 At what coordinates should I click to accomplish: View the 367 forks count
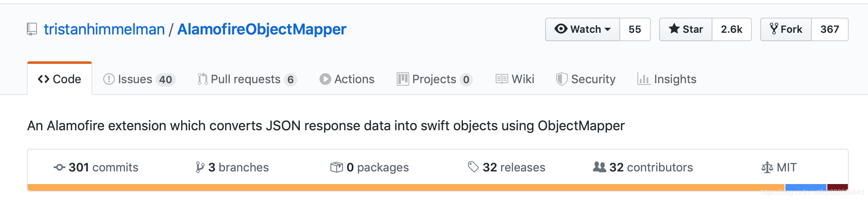830,29
